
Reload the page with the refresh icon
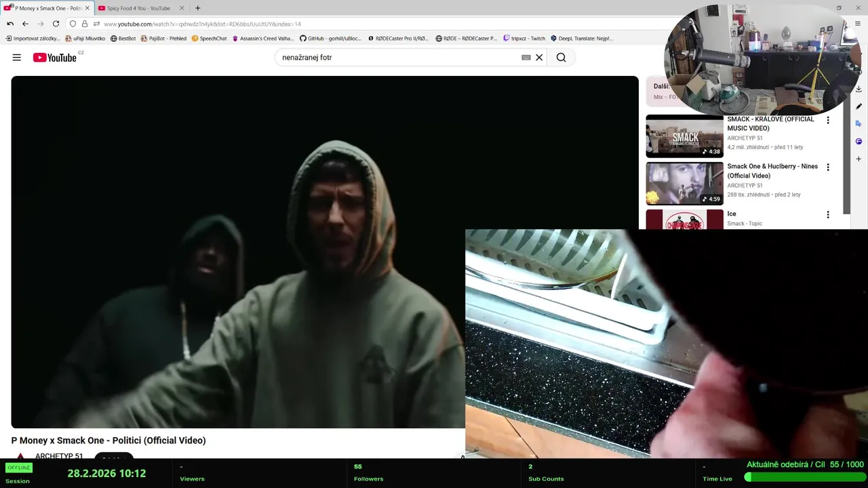[x=56, y=24]
